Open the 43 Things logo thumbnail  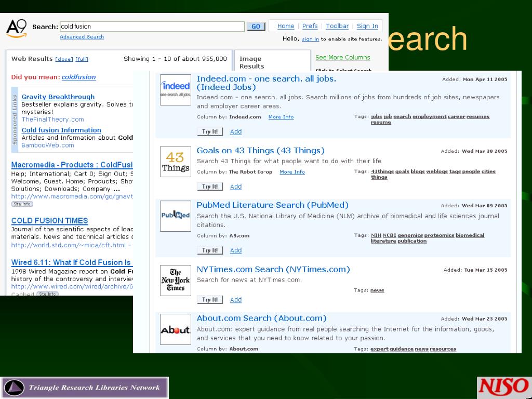(176, 162)
